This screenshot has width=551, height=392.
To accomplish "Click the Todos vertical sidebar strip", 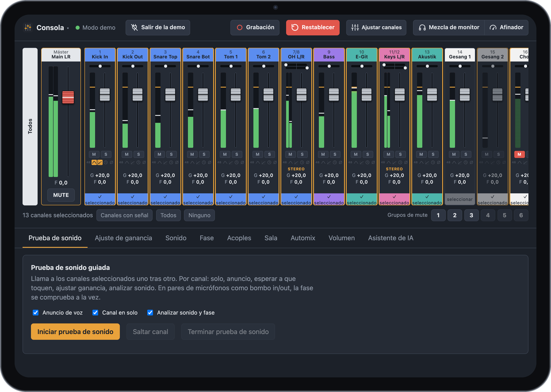I will point(30,126).
